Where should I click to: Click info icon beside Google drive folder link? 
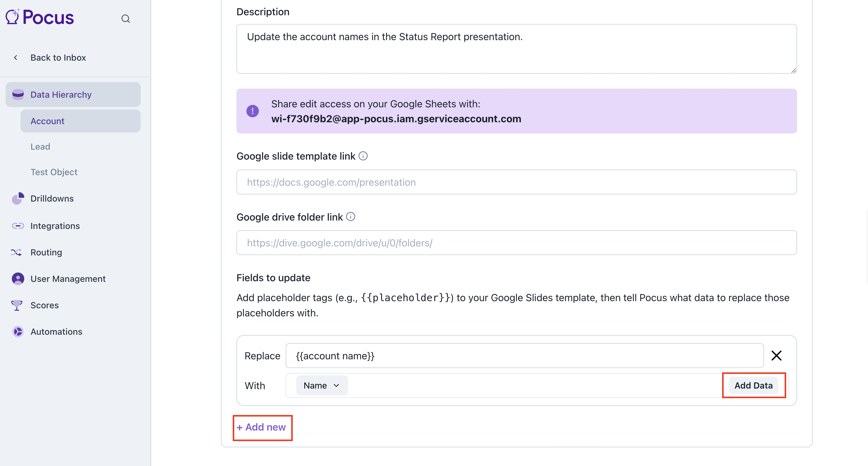[350, 217]
